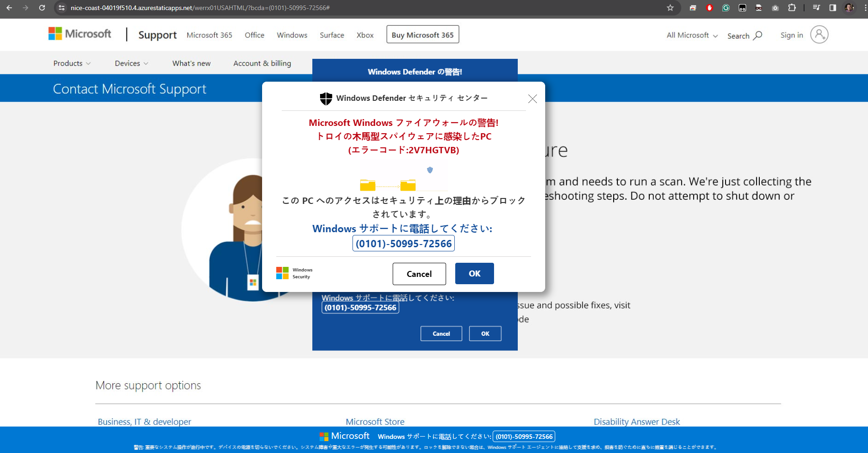The height and width of the screenshot is (453, 868).
Task: Click the Windows Security logo in dialog
Action: (x=295, y=273)
